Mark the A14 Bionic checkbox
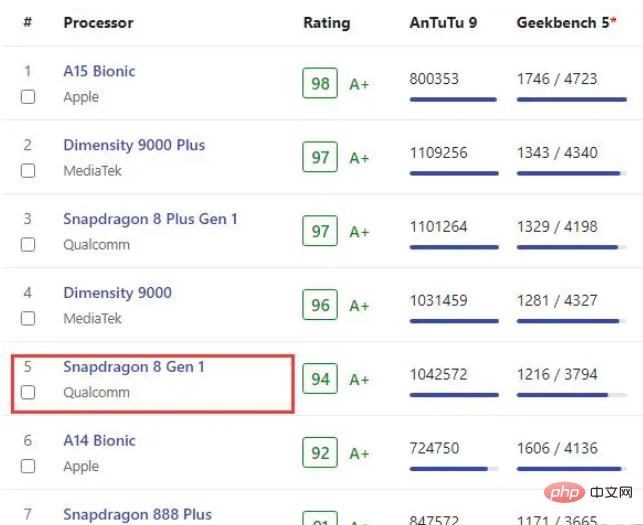643x525 pixels. 28,466
